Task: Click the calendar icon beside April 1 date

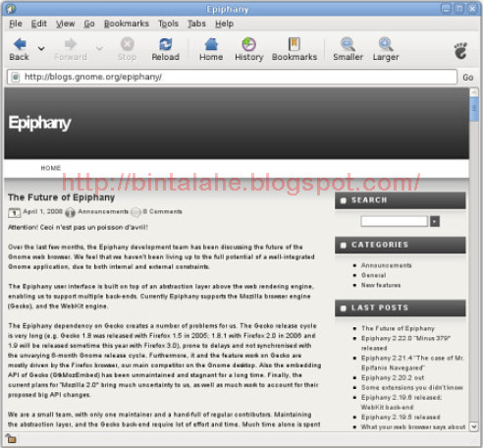Action: click(14, 212)
